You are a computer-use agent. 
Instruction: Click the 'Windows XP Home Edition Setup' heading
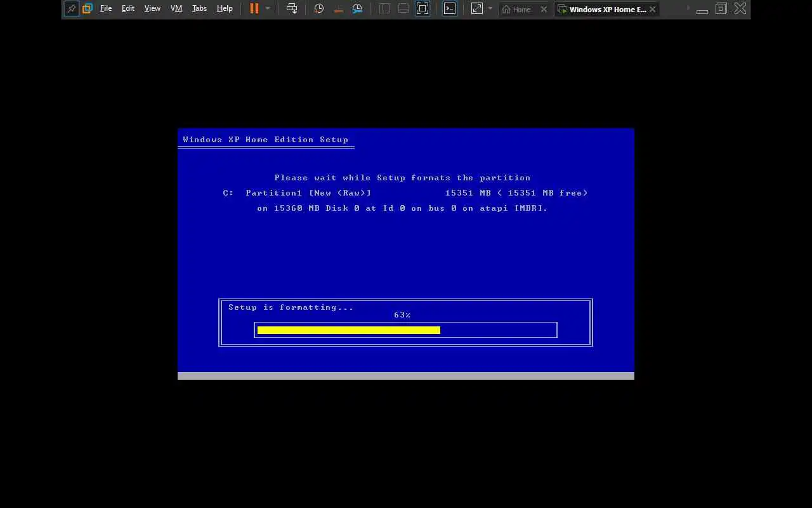pyautogui.click(x=266, y=140)
